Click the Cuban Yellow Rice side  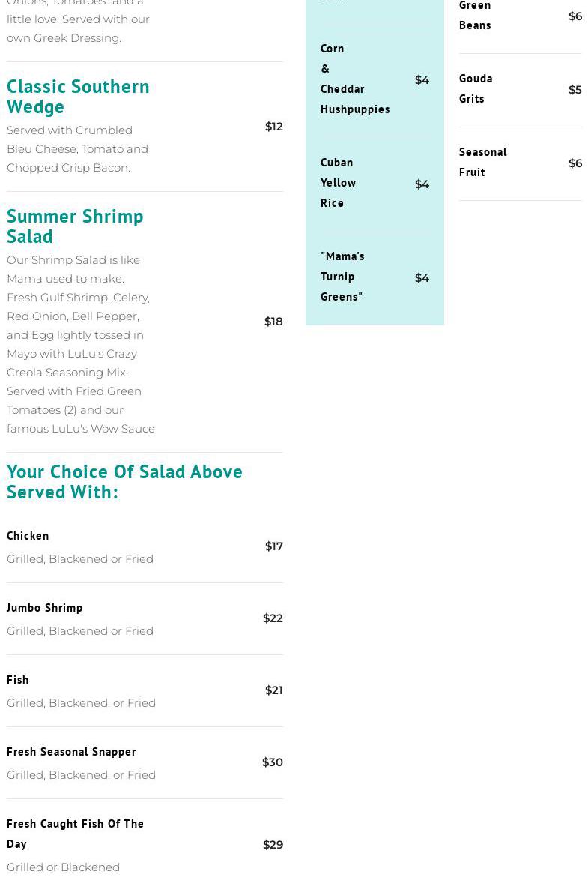pos(338,182)
